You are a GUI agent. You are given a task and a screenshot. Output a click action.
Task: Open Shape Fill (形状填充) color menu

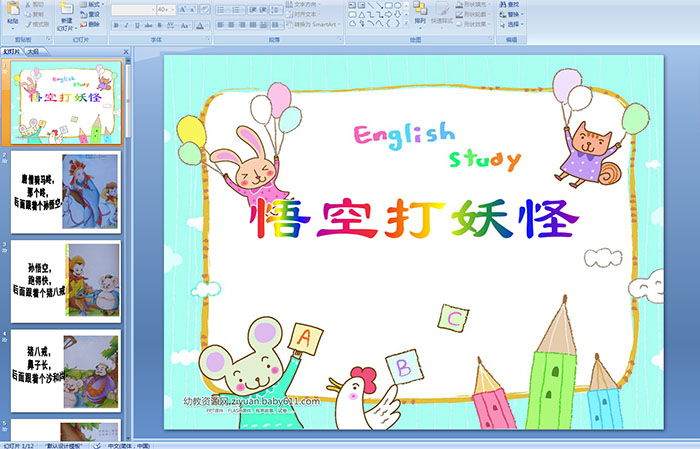click(x=474, y=4)
